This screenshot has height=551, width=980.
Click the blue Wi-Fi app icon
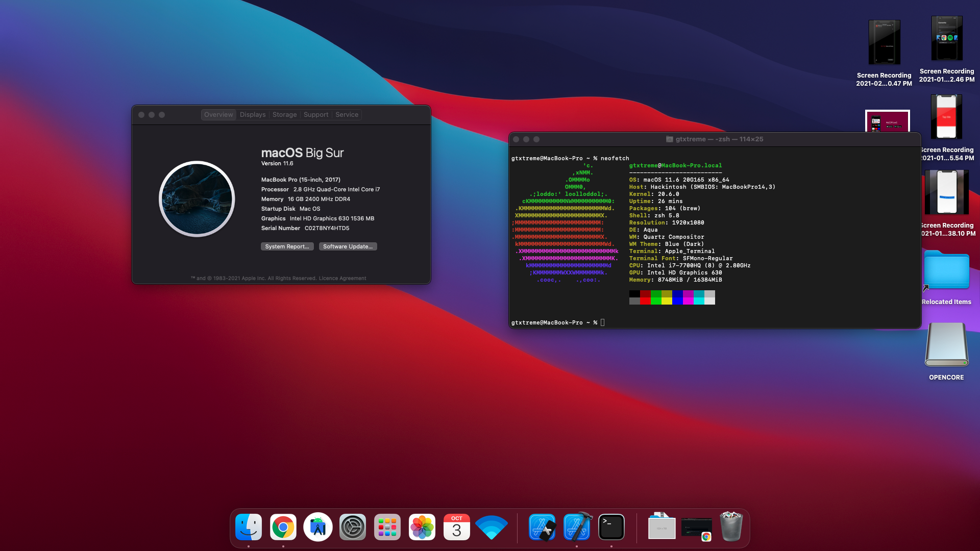pos(492,527)
